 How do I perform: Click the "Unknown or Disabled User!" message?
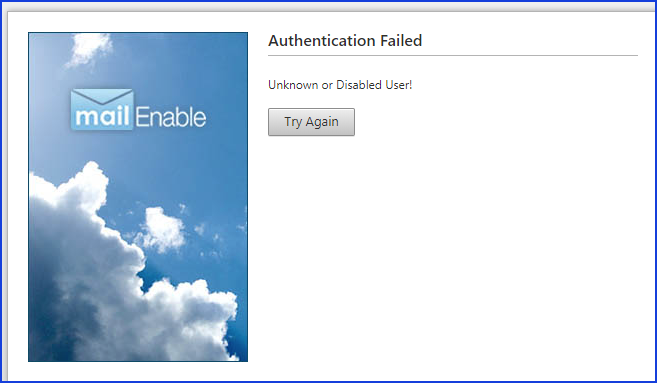[x=340, y=85]
